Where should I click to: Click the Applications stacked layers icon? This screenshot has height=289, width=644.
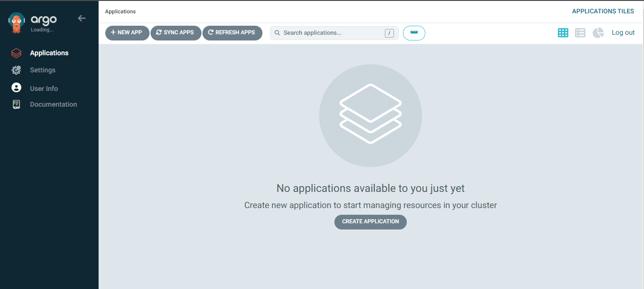[16, 53]
